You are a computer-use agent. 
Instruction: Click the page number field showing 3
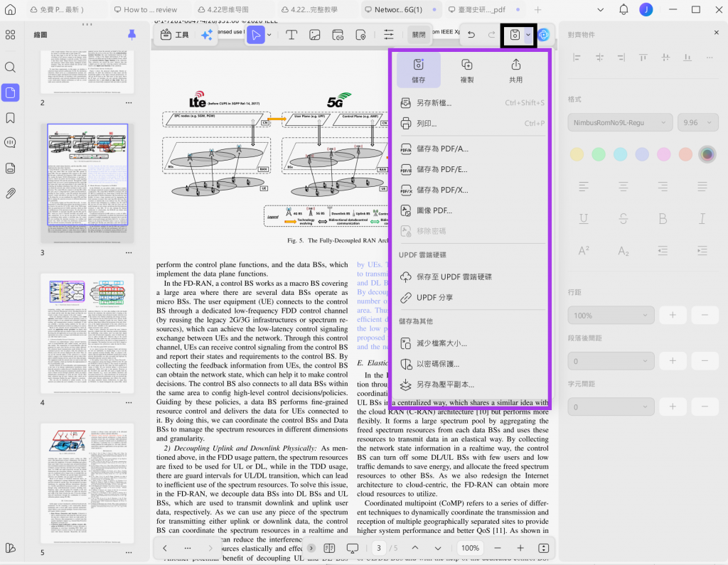click(379, 548)
